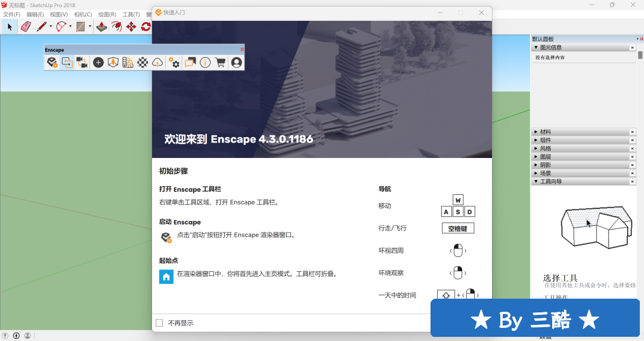Select the Rectangle shape tool
The height and width of the screenshot is (341, 644).
click(x=80, y=27)
